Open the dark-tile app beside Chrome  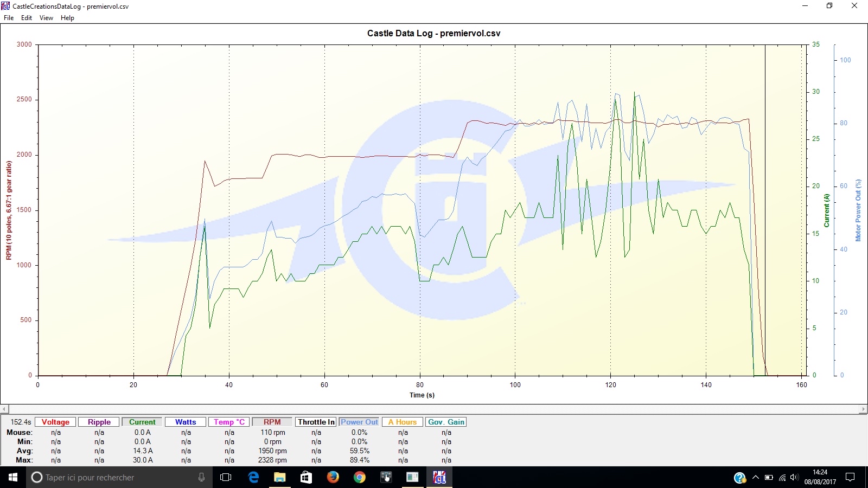386,477
